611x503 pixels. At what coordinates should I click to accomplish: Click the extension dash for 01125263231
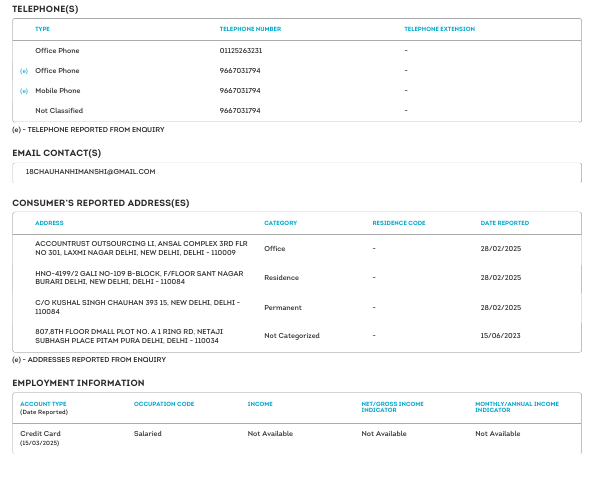tap(406, 51)
